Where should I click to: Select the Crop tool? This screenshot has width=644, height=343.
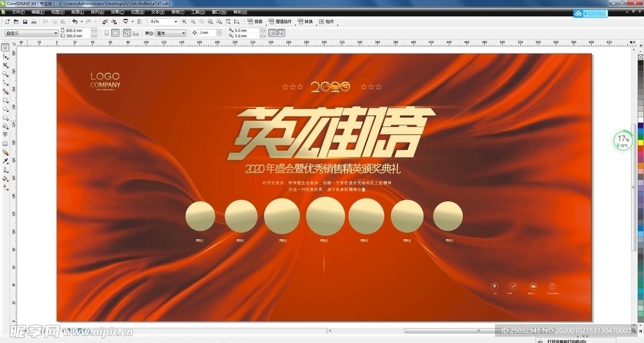[x=5, y=65]
